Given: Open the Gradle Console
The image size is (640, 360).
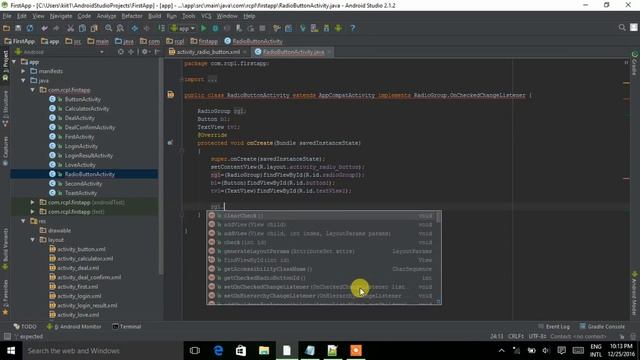Looking at the screenshot, I should (602, 327).
